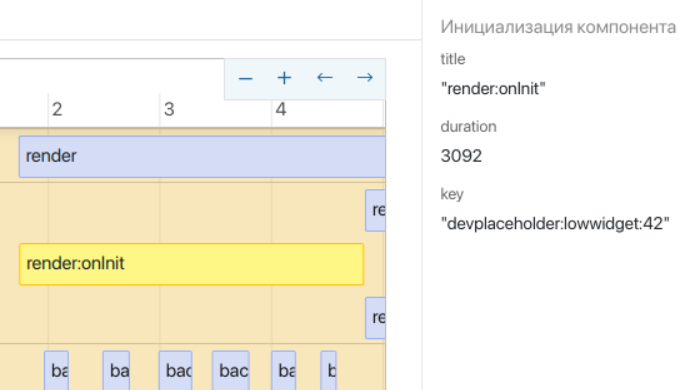Click the duration value 3092
The image size is (688, 390).
(461, 156)
